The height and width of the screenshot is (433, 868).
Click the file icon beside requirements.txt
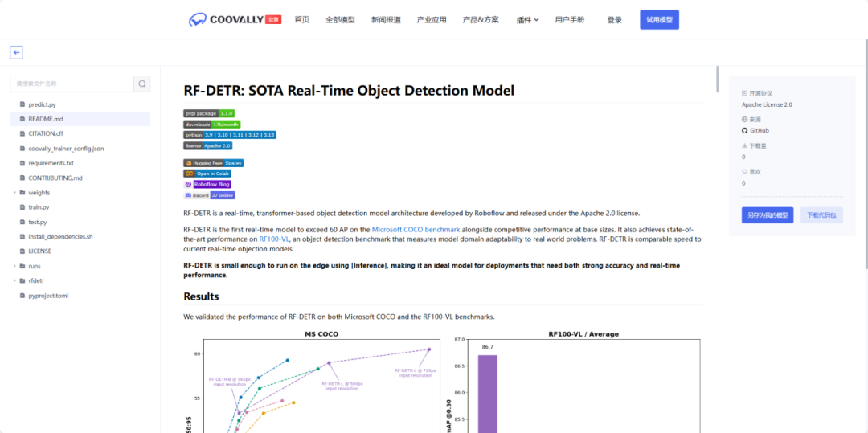coord(23,163)
